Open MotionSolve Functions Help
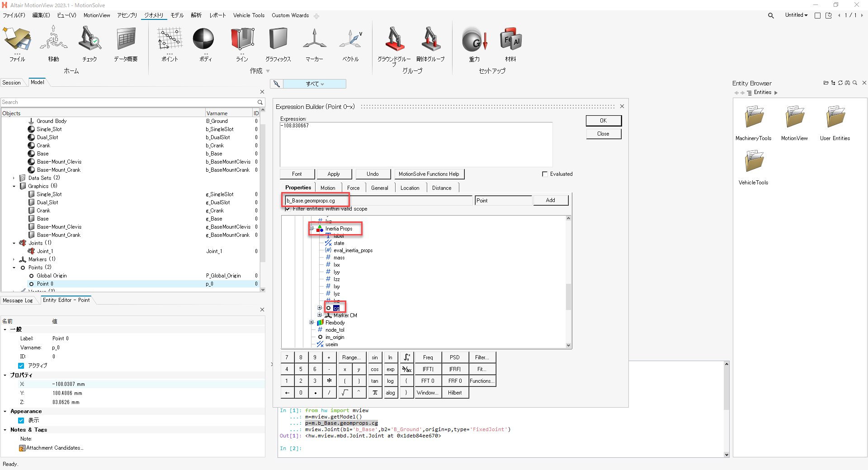The width and height of the screenshot is (868, 470). coord(429,174)
